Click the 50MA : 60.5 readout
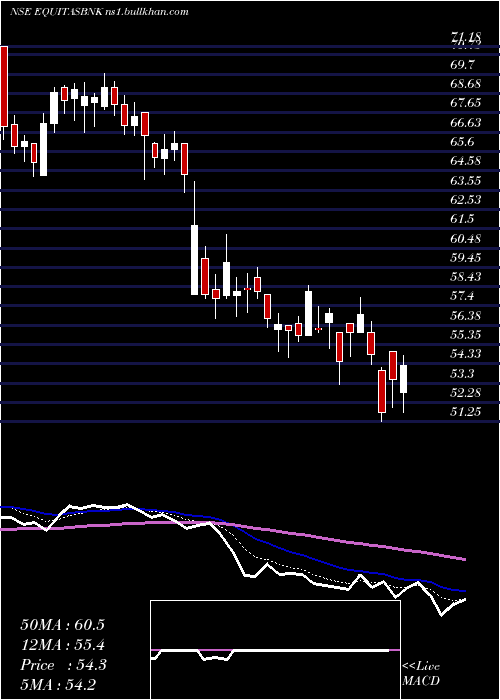This screenshot has width=500, height=700. pyautogui.click(x=62, y=625)
